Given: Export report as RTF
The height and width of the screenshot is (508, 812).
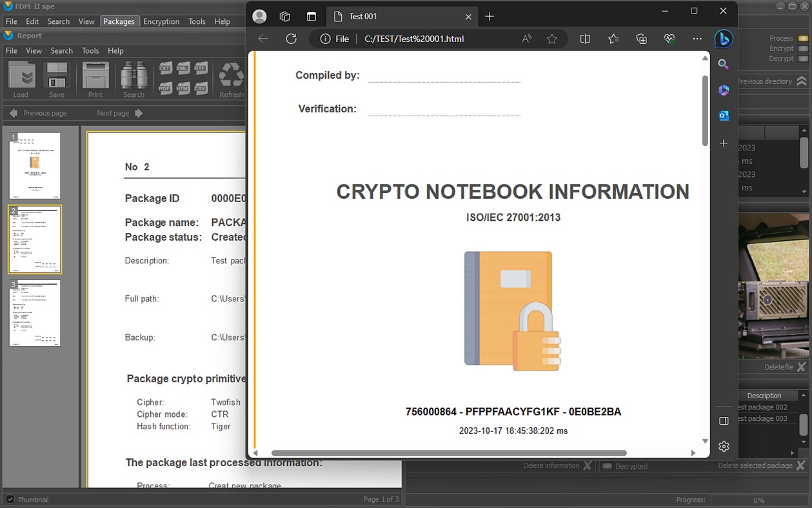Looking at the screenshot, I should coord(200,68).
